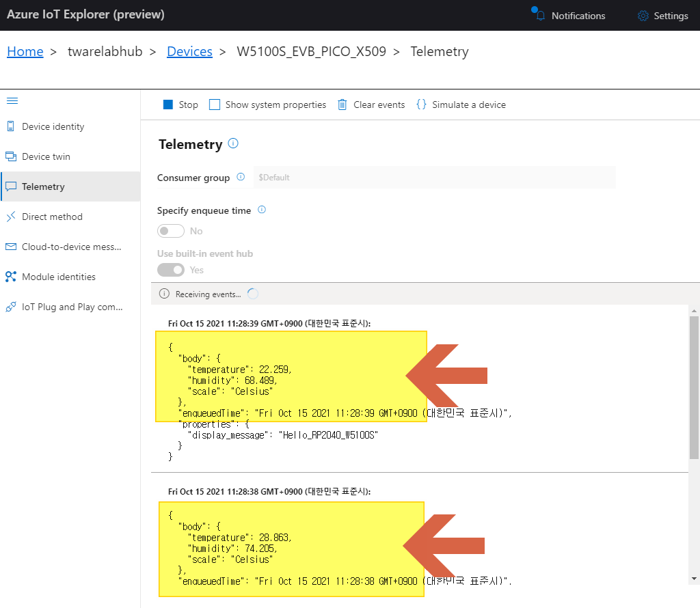Screen dimensions: 700x608
Task: Go to Devices breadcrumb link
Action: 189,51
